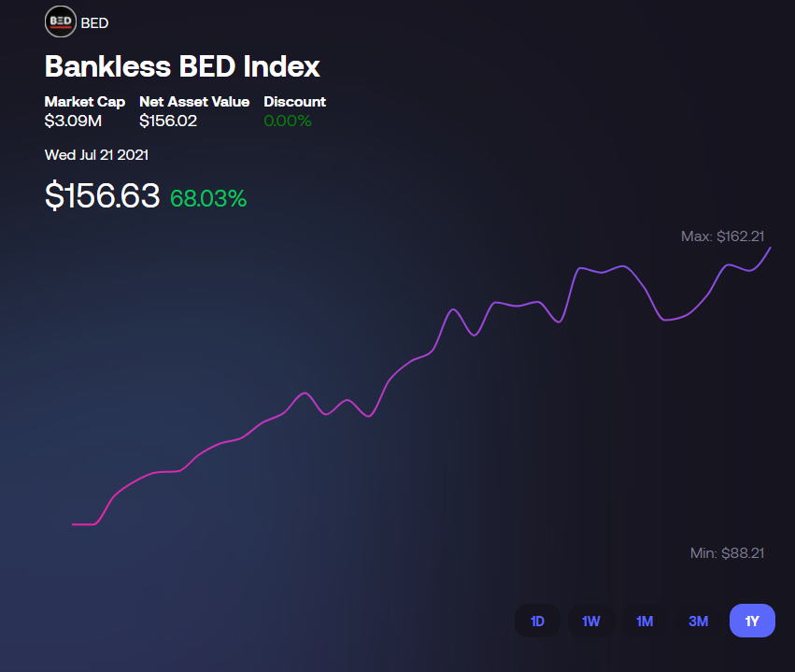
Task: Click the BED token logo icon
Action: coord(61,21)
